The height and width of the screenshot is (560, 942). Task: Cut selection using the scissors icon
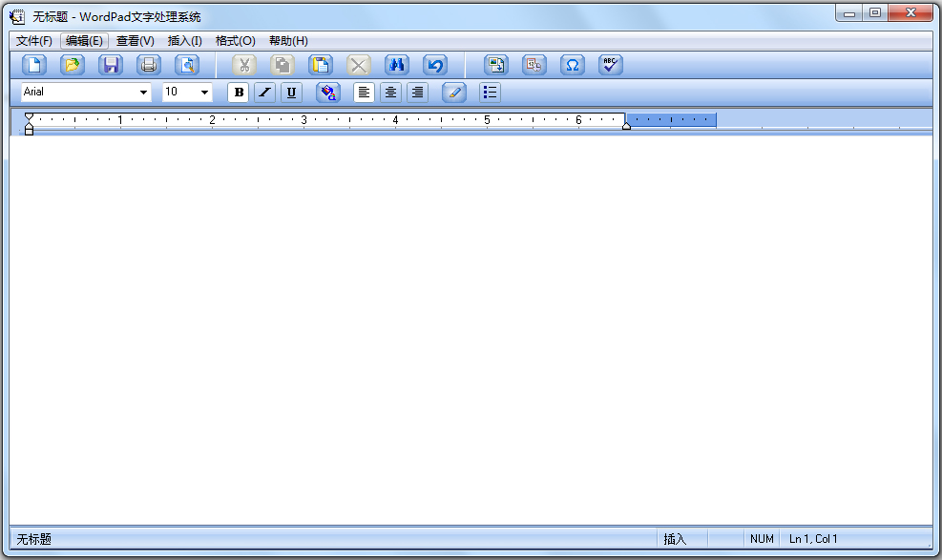pos(244,65)
